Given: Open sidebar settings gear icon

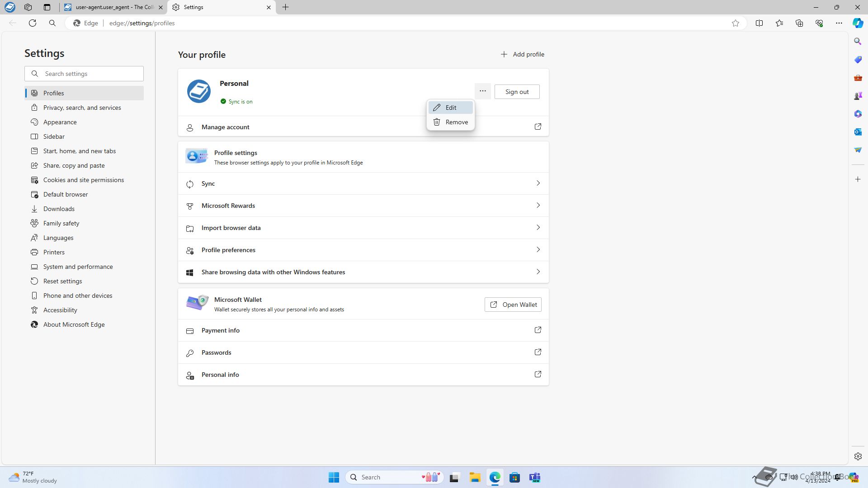Looking at the screenshot, I should pos(858,456).
